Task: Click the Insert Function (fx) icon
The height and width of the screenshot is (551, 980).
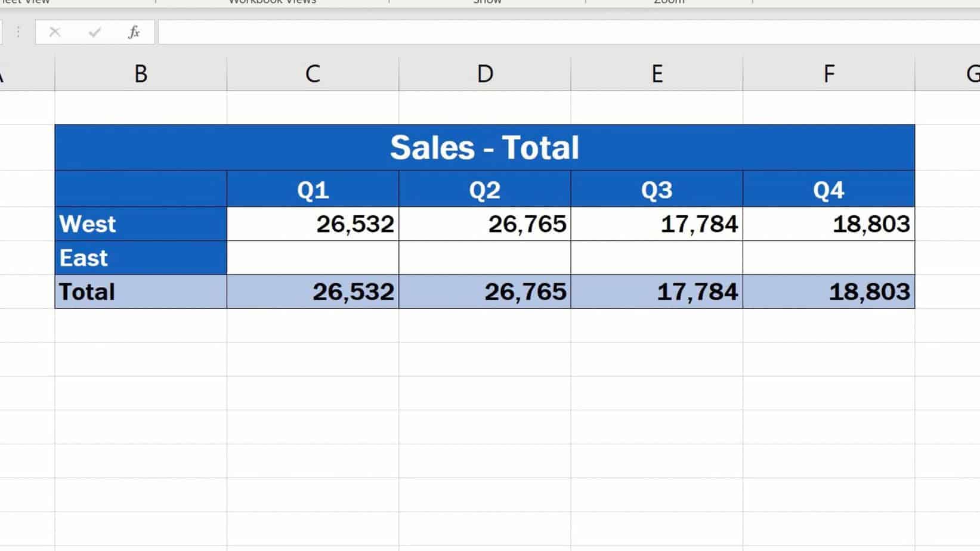Action: (135, 33)
